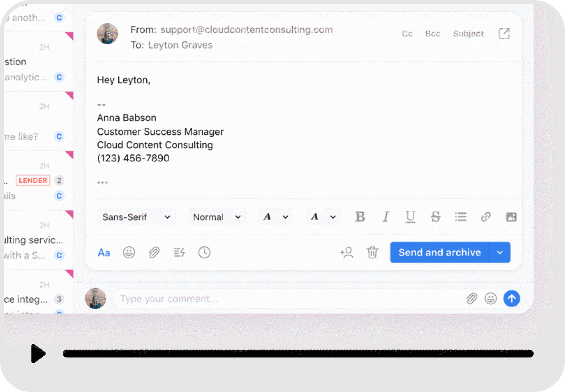This screenshot has height=392, width=565.
Task: Focus the Type your comment field
Action: pos(288,299)
